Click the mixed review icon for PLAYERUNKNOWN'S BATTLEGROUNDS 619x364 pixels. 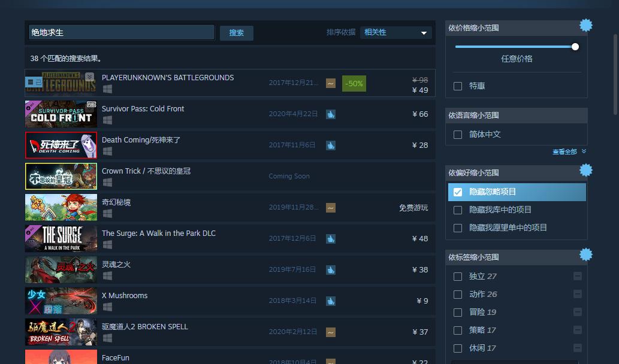[331, 83]
